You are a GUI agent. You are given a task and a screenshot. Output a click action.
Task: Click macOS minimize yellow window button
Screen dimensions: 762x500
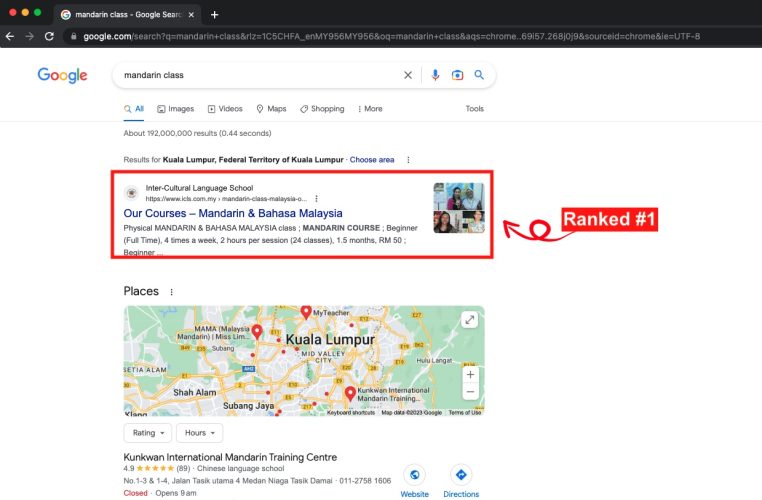click(25, 13)
